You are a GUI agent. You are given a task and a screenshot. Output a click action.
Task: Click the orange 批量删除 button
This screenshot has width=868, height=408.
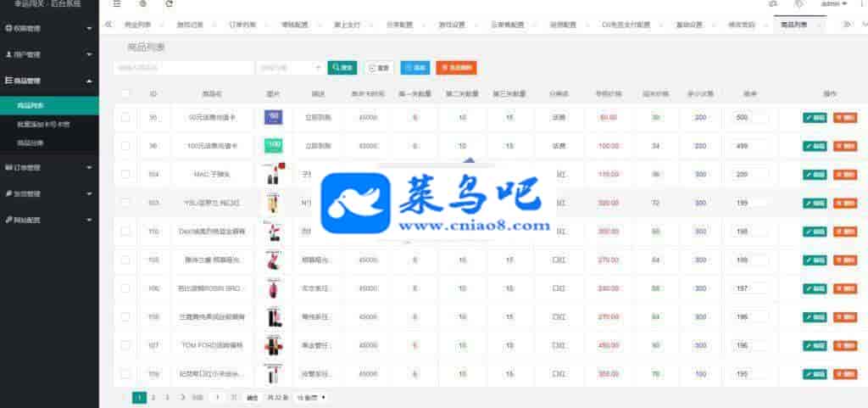[x=456, y=67]
